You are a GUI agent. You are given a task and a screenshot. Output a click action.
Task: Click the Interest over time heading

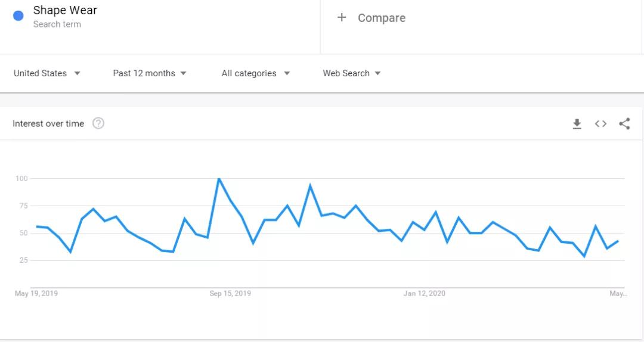click(48, 123)
